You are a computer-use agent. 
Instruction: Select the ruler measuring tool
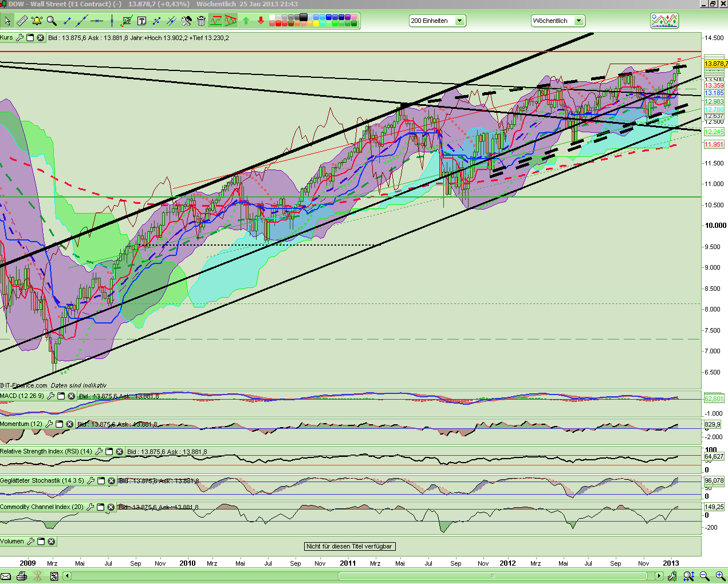pos(22,21)
